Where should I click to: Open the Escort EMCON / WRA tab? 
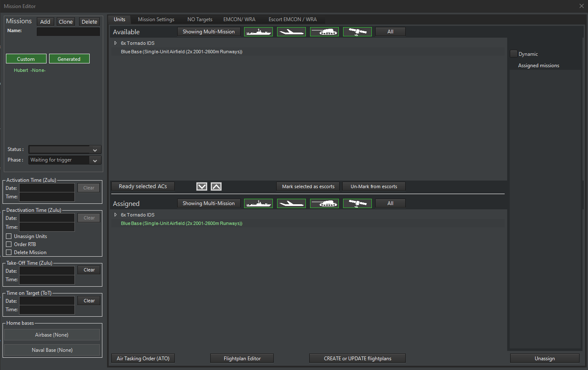pos(293,19)
